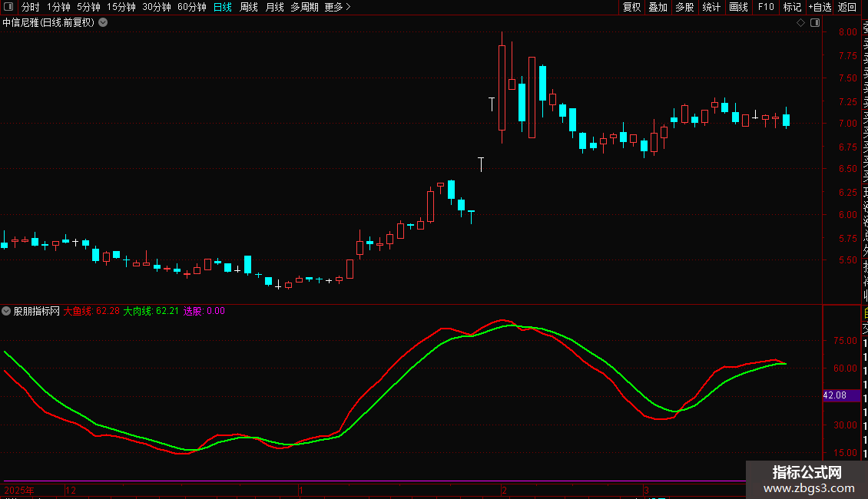Screen dimensions: 868x499
Task: Click the 5.50 price axis label
Action: pyautogui.click(x=847, y=260)
